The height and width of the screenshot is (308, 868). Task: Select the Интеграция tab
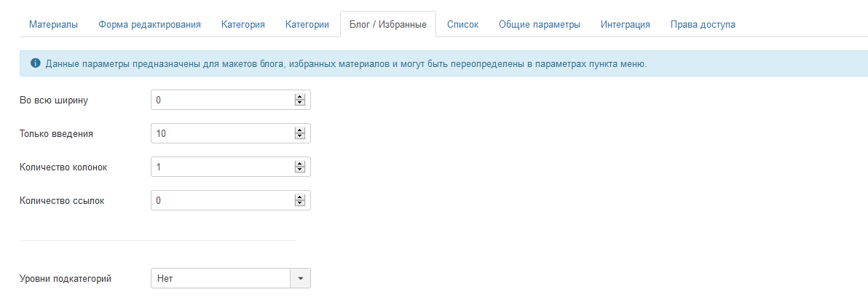[x=626, y=25]
